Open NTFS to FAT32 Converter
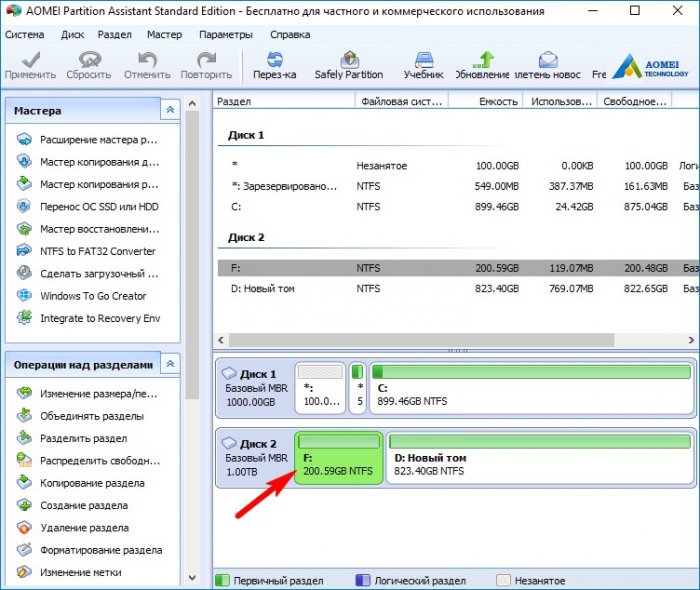 click(x=86, y=251)
